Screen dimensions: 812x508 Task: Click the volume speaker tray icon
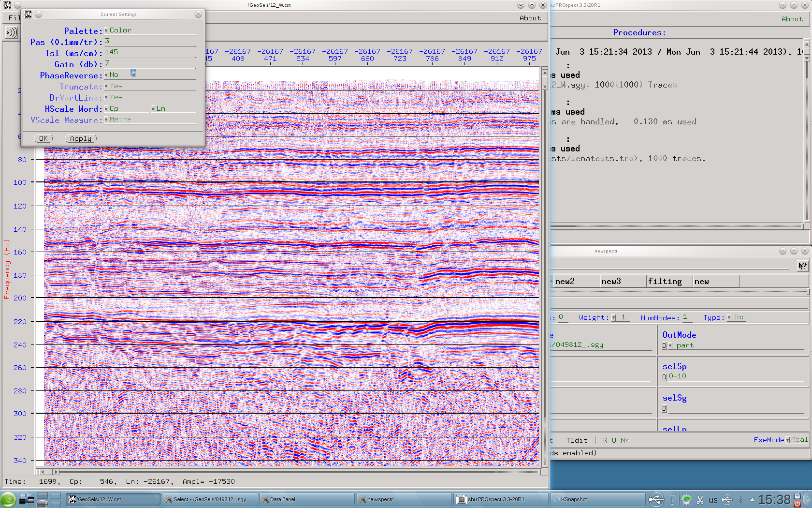739,500
